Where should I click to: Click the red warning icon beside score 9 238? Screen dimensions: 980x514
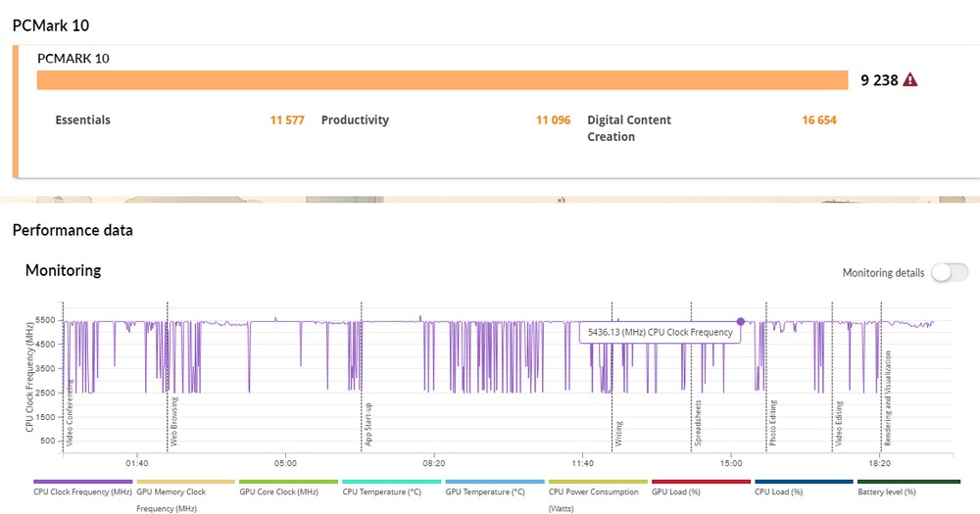coord(910,80)
